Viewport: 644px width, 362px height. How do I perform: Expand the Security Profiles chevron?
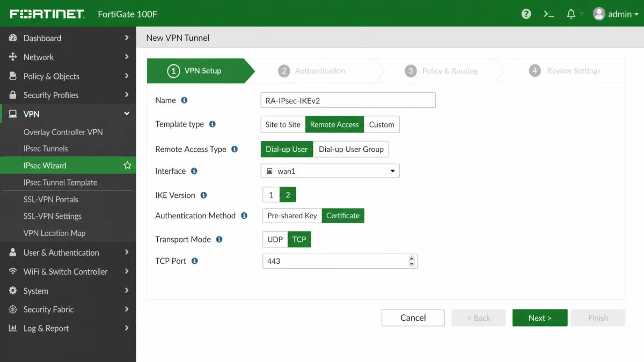pyautogui.click(x=127, y=94)
